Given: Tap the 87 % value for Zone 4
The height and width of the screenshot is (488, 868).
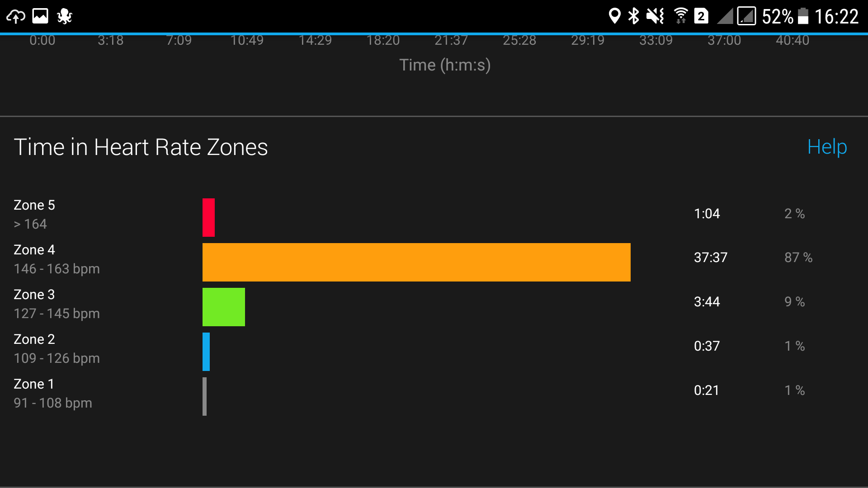Looking at the screenshot, I should 798,258.
